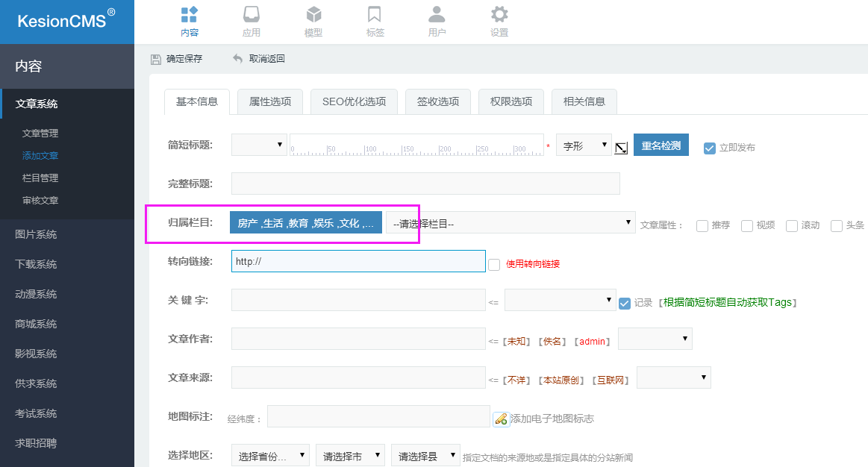Image resolution: width=868 pixels, height=467 pixels.
Task: Open the 字形 font style dropdown
Action: [x=584, y=145]
